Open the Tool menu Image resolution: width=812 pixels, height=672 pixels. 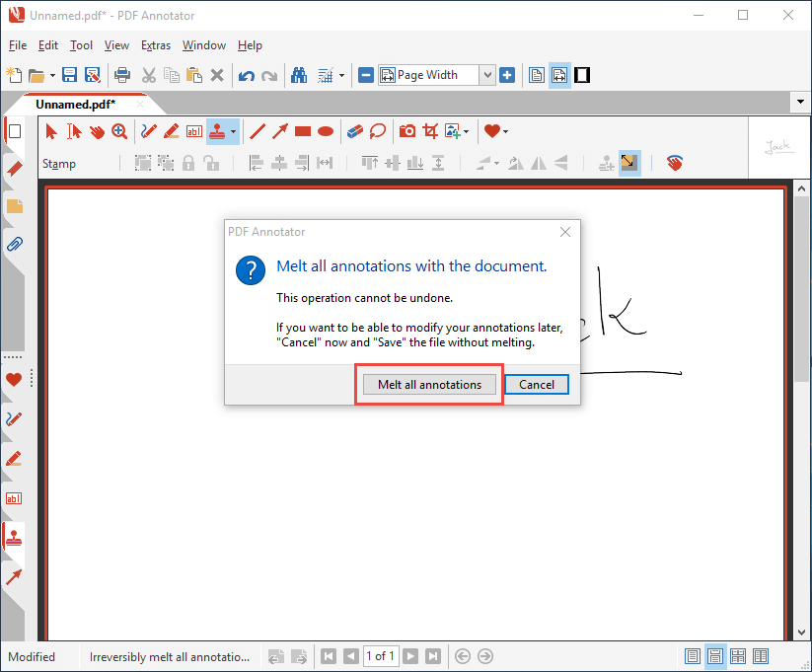[x=81, y=45]
